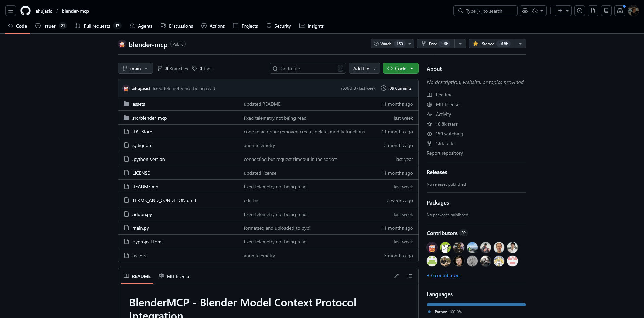
Task: Open the repositories icon in the top bar
Action: pos(606,11)
